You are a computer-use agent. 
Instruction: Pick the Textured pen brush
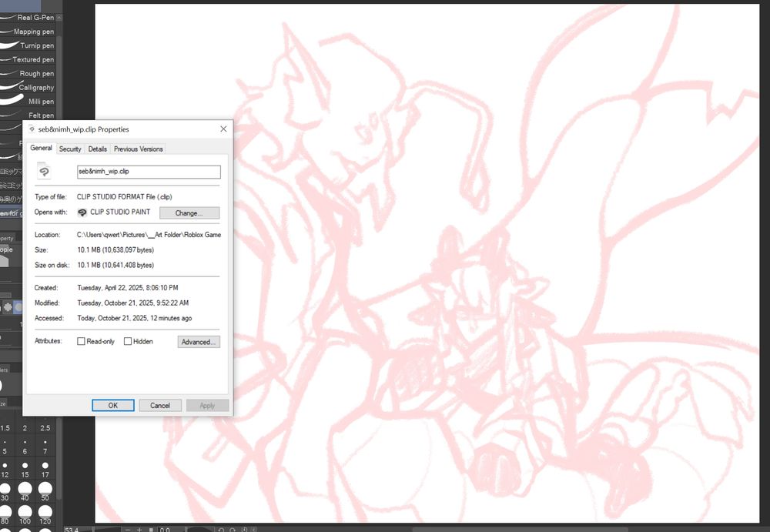pyautogui.click(x=28, y=59)
